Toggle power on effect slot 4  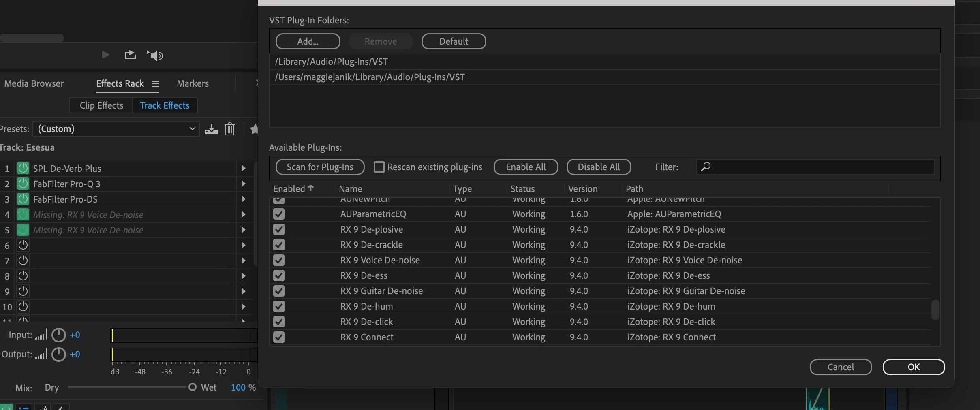(23, 214)
